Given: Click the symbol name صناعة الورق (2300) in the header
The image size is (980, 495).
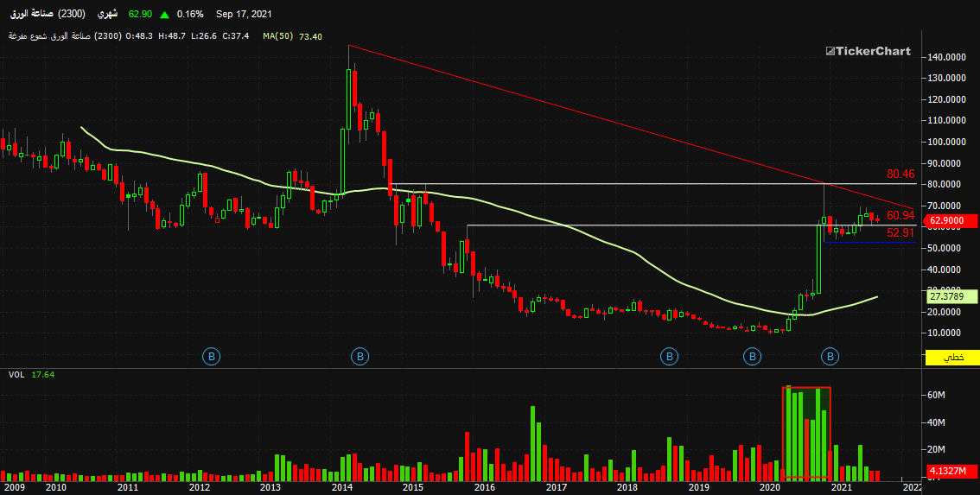Looking at the screenshot, I should (48, 14).
